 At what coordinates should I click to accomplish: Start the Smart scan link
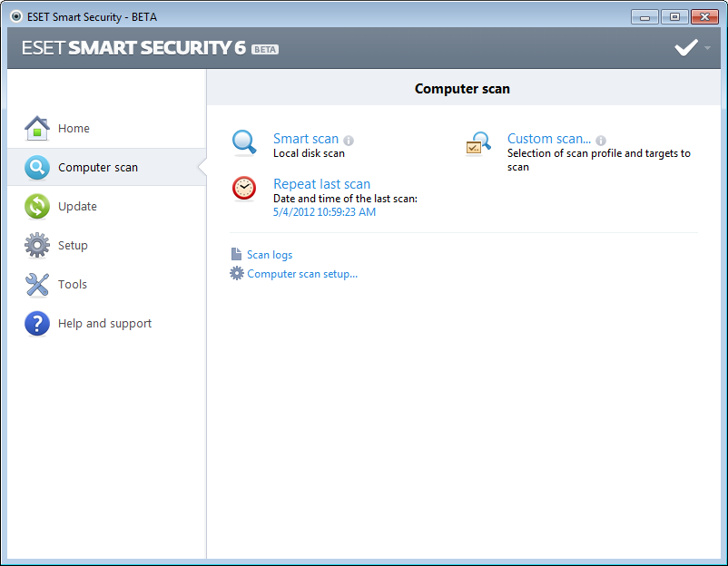306,139
